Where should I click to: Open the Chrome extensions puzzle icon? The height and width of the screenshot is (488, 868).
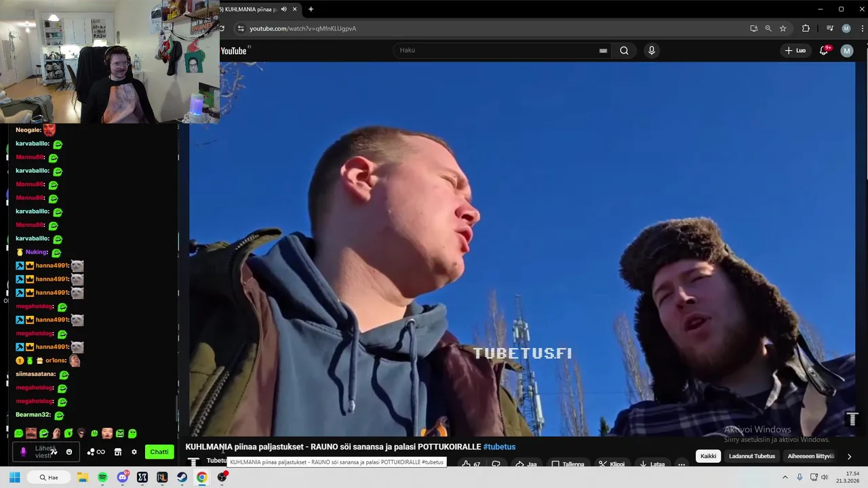(x=806, y=28)
